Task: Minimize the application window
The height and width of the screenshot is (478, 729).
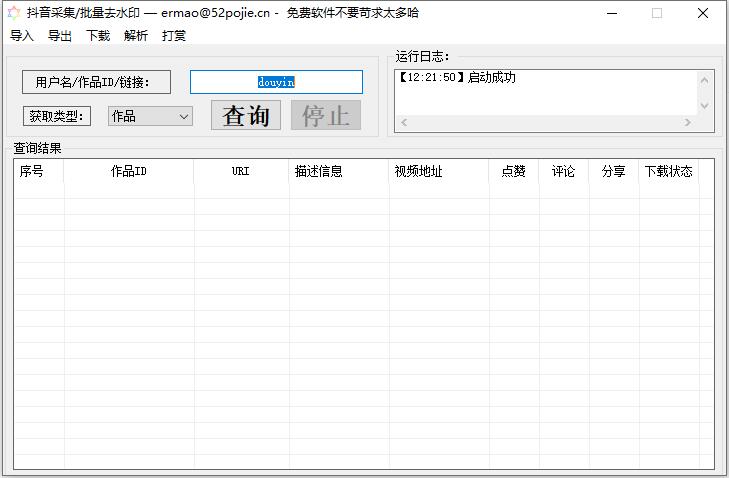Action: 612,13
